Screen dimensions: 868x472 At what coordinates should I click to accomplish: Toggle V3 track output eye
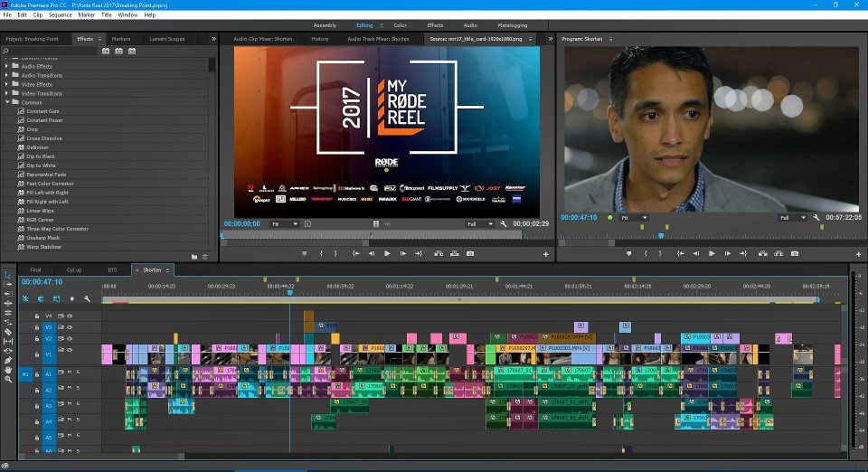tap(70, 327)
